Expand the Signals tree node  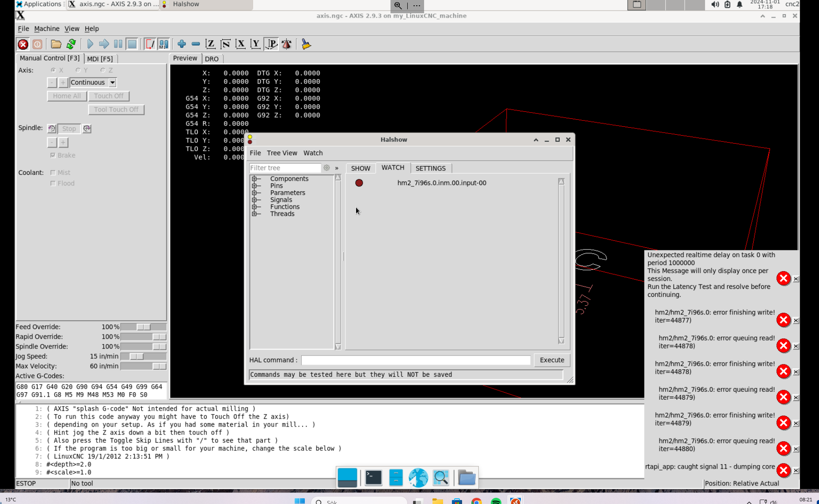click(x=254, y=200)
